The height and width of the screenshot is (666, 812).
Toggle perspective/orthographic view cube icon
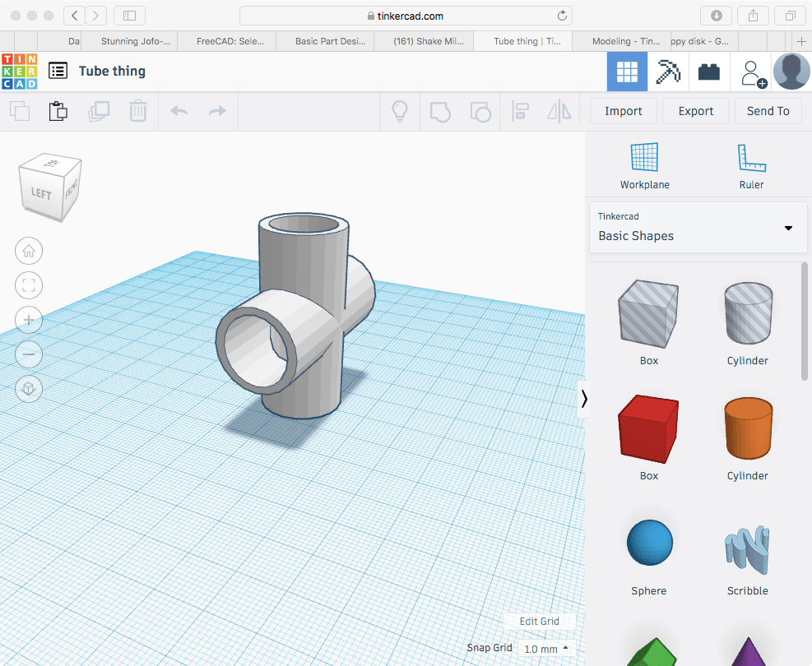coord(30,389)
